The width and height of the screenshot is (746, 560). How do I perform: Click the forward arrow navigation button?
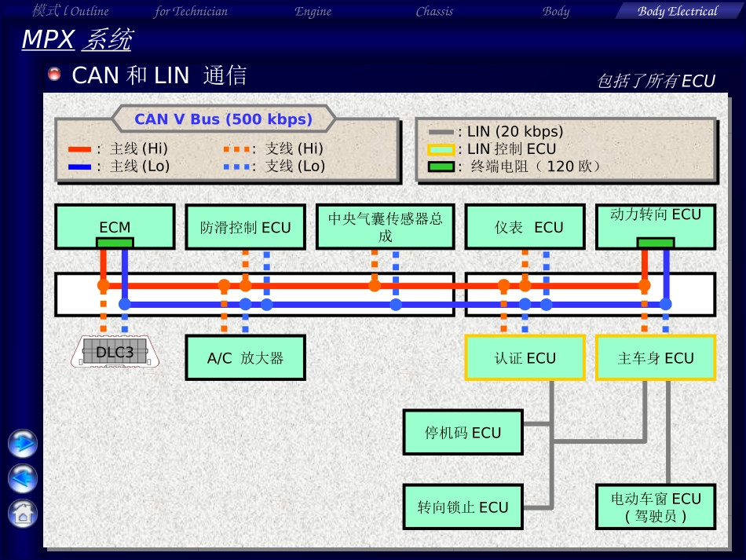coord(23,443)
